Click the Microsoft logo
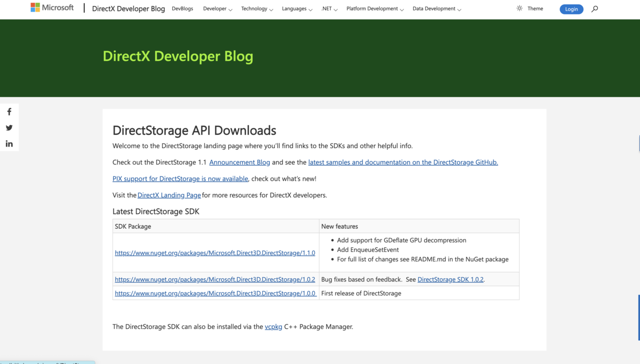The image size is (640, 364). [x=52, y=7]
